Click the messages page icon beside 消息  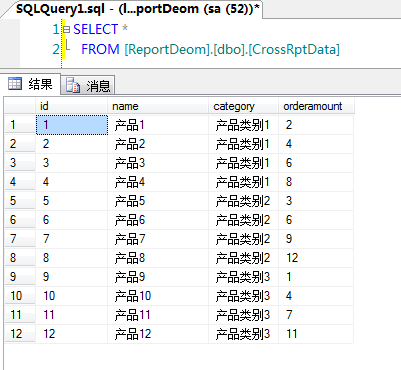(73, 85)
